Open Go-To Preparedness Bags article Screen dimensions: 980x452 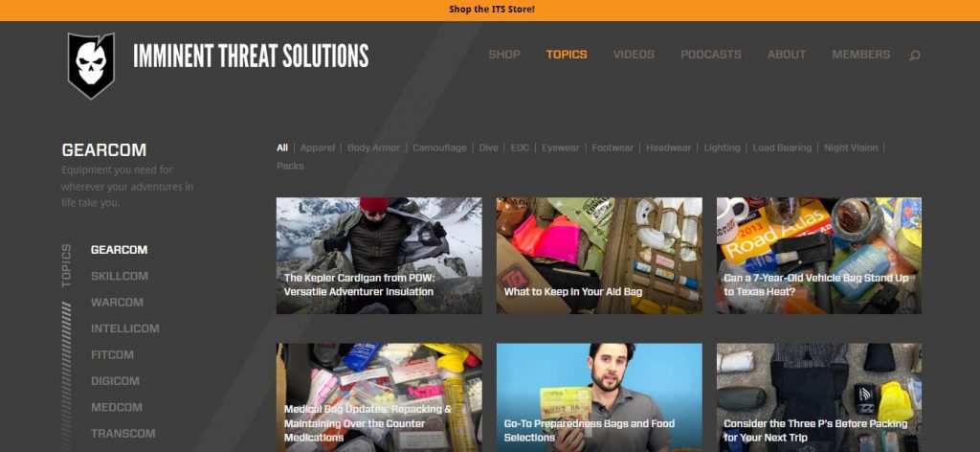599,397
